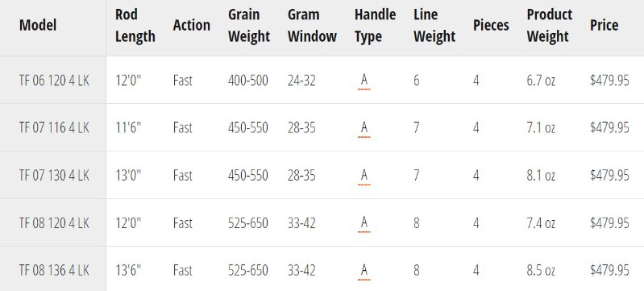This screenshot has height=291, width=644.
Task: Open Handle Type A link for TF 07 116 4 LK
Action: (364, 128)
